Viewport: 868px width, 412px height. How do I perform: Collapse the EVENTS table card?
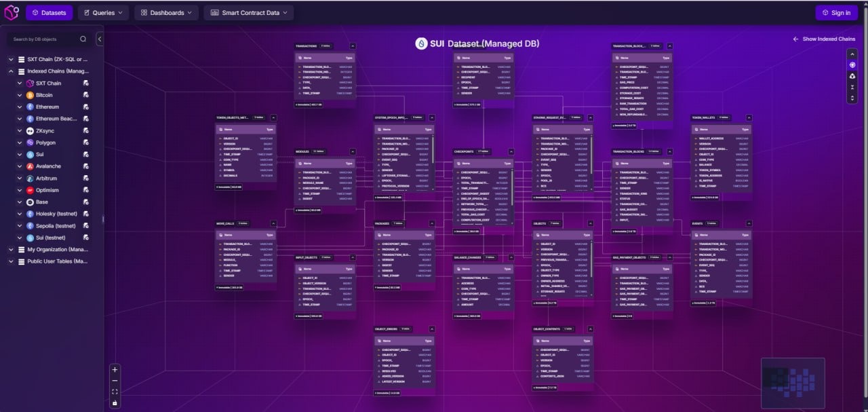pyautogui.click(x=749, y=223)
